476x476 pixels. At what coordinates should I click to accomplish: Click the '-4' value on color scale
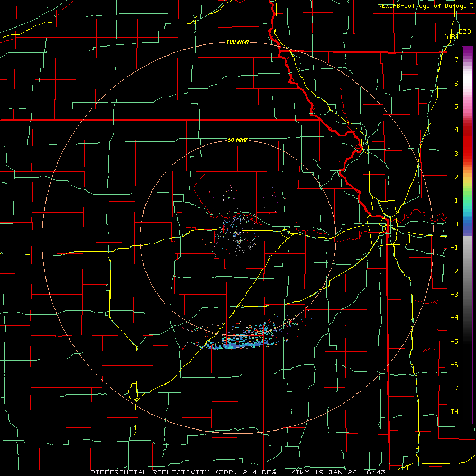pyautogui.click(x=454, y=318)
